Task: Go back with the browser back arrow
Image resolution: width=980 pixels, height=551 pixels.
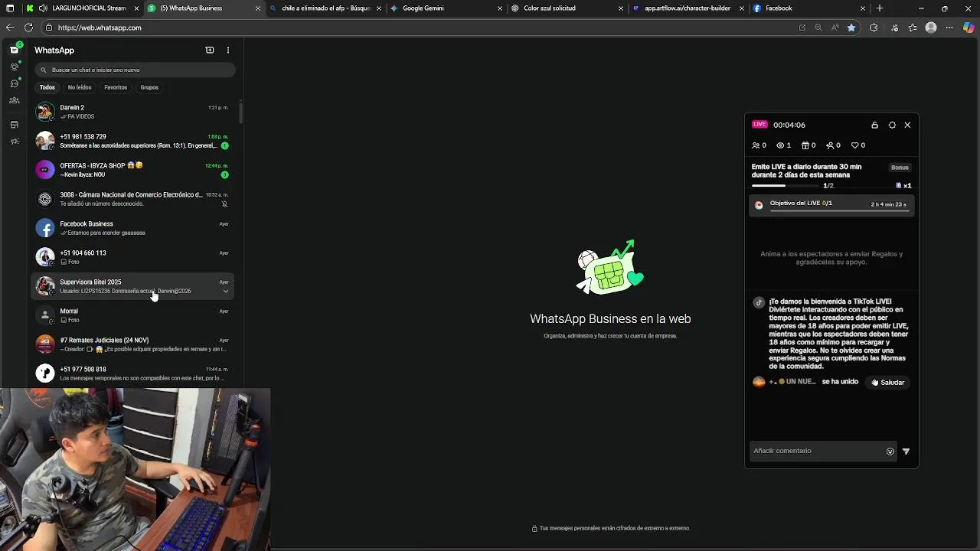Action: [x=10, y=28]
